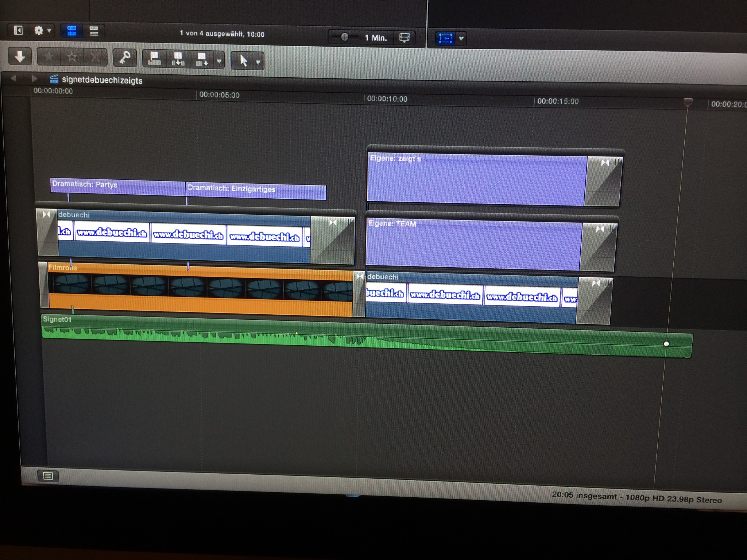Insert selected clip into storyline
Screen dimensions: 747x560
178,59
